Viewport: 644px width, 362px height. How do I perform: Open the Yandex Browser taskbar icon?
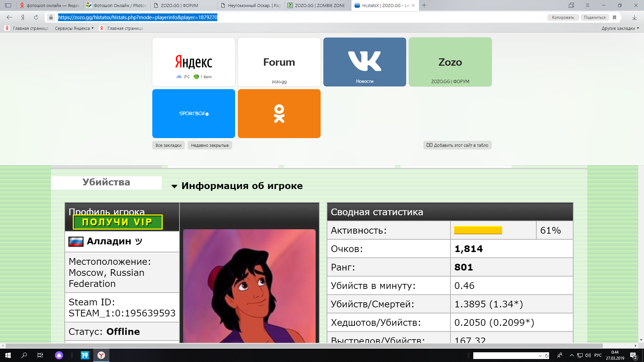(101, 355)
